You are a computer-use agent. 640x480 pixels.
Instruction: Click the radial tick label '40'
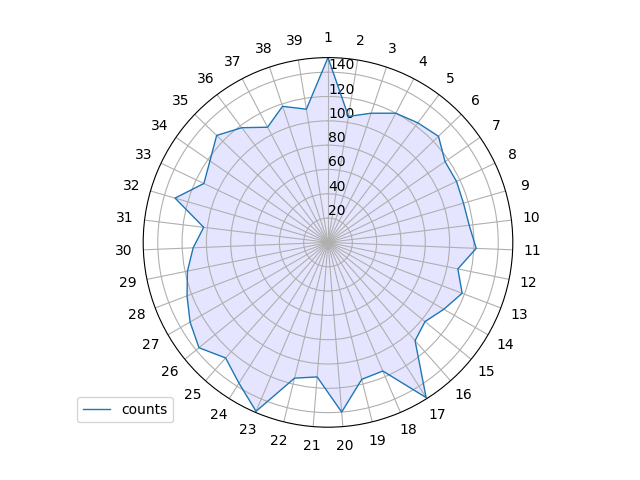pyautogui.click(x=337, y=186)
